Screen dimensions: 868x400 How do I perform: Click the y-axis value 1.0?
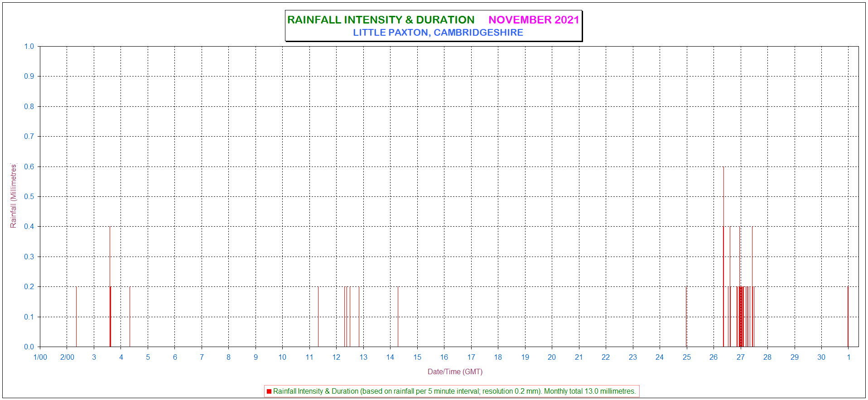point(29,47)
